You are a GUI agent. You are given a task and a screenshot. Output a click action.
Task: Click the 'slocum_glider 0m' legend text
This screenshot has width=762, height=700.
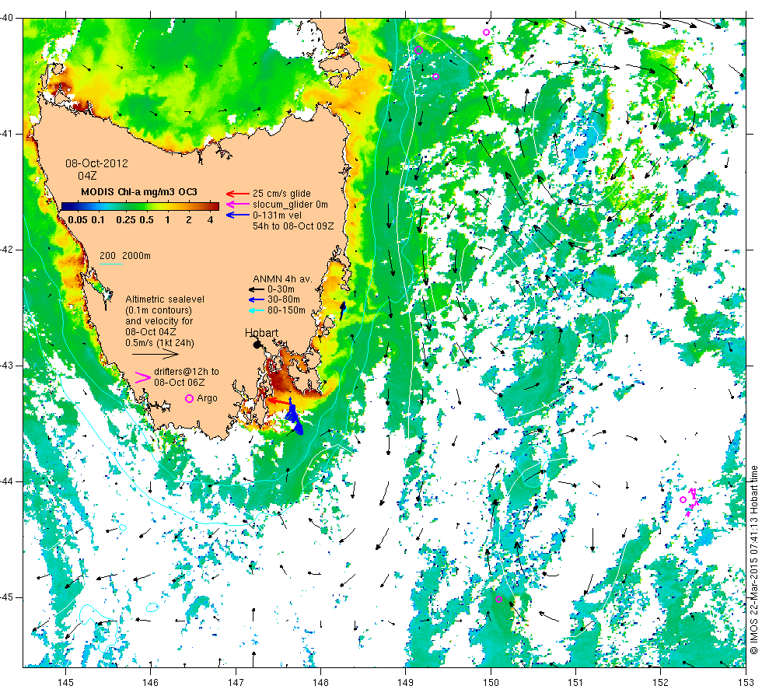(290, 204)
